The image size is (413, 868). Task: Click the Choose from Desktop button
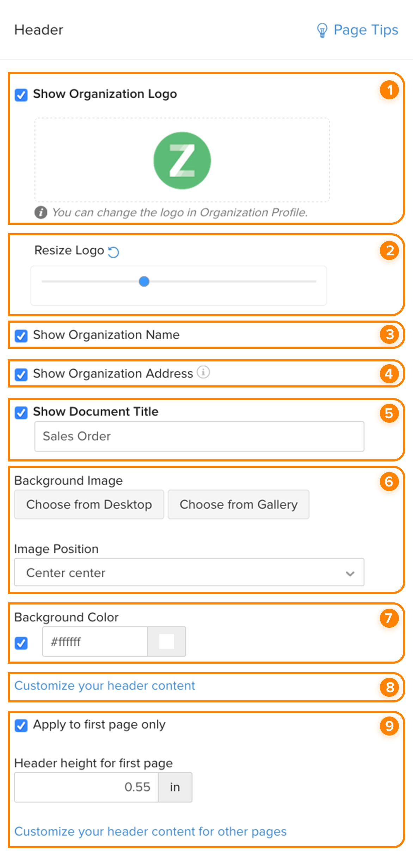coord(89,504)
